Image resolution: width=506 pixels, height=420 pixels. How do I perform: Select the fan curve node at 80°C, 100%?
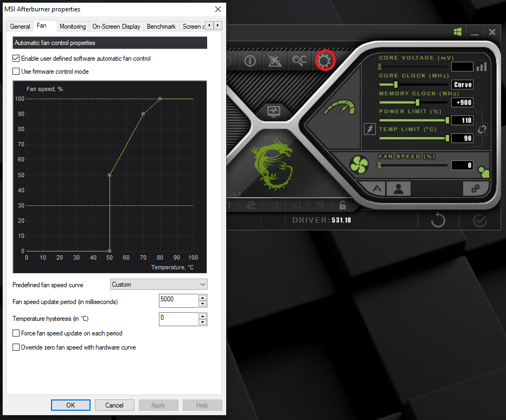point(160,99)
